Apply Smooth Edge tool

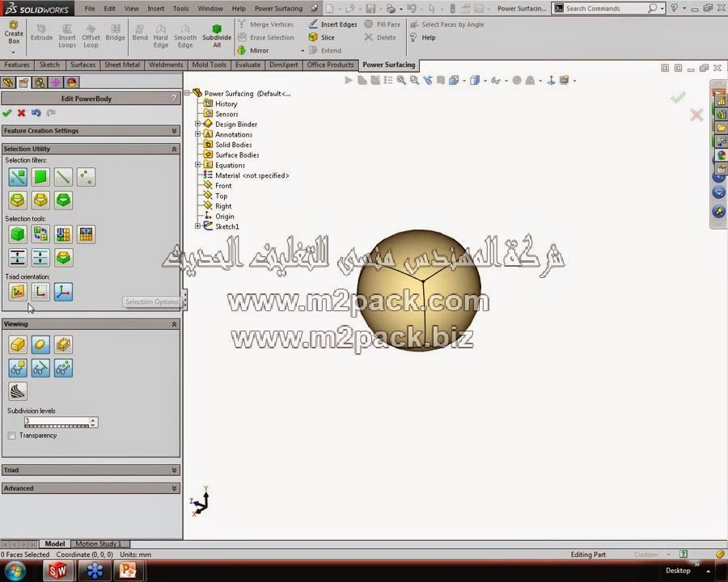click(185, 36)
